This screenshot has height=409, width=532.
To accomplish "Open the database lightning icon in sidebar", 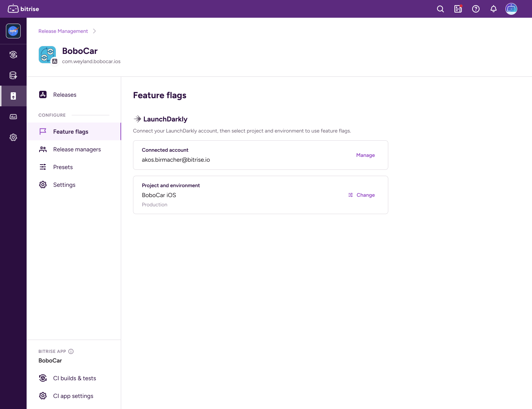I will pyautogui.click(x=13, y=75).
